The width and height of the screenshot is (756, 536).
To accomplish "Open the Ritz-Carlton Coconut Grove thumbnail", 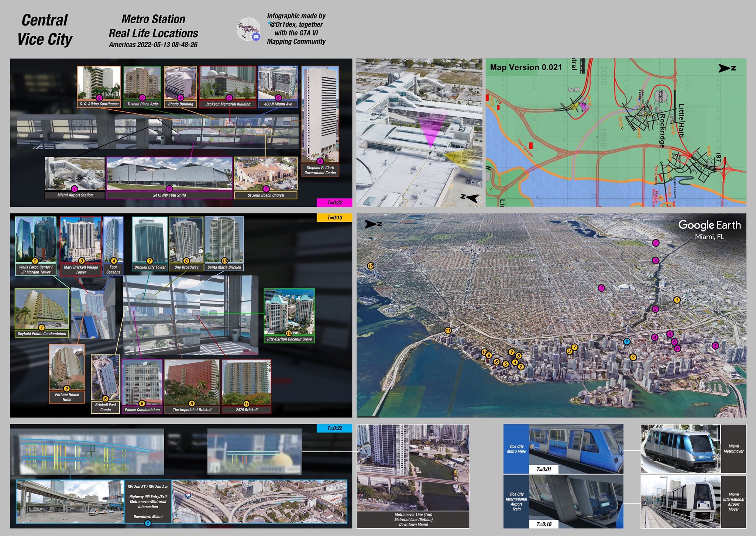I will (x=289, y=312).
